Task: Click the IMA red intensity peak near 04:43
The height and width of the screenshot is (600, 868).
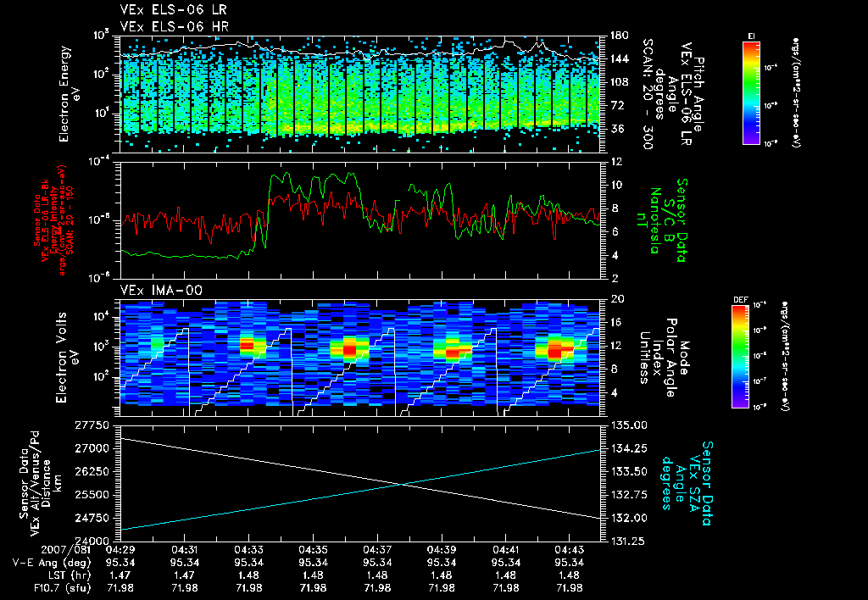Action: [x=555, y=351]
